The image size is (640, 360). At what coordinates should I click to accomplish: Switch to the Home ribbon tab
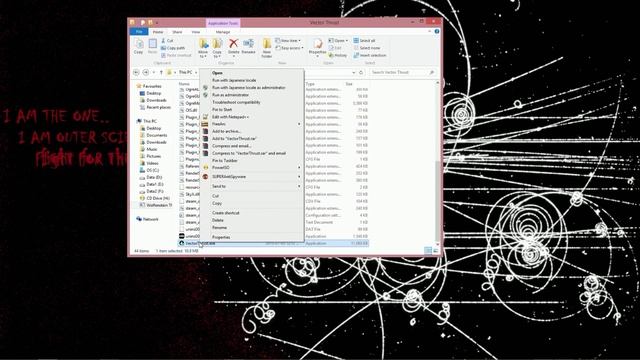coord(158,32)
